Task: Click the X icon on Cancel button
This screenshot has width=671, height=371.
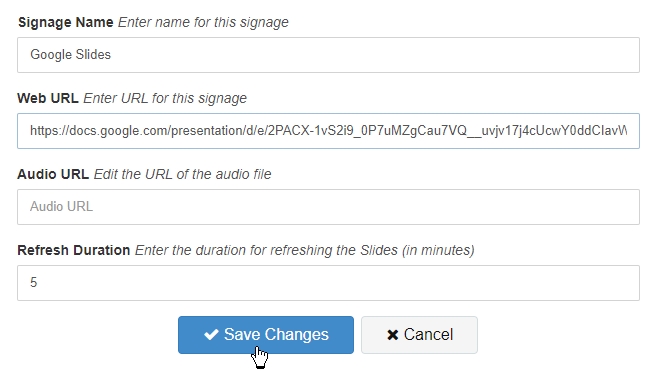Action: pyautogui.click(x=392, y=335)
